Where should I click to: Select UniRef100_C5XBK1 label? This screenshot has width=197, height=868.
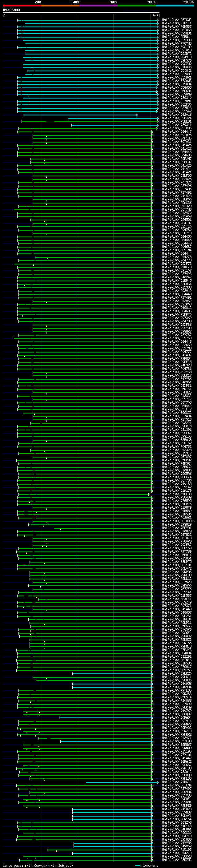point(177,77)
